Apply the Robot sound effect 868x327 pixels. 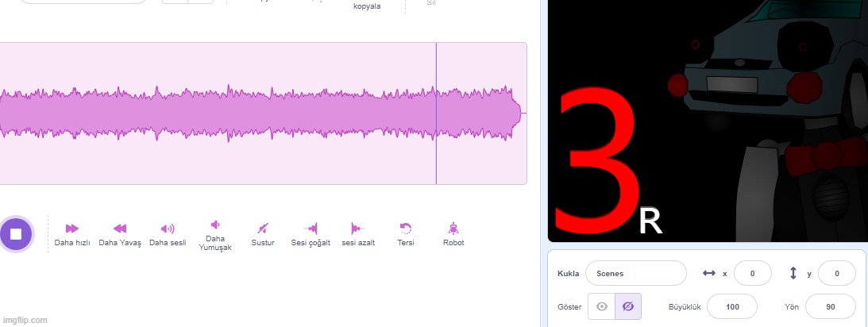453,234
